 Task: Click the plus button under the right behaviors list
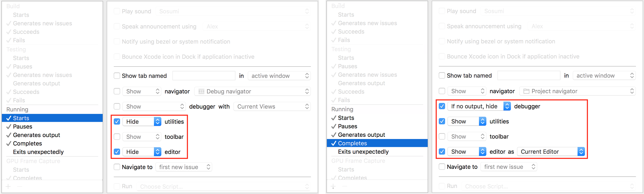pos(333,186)
